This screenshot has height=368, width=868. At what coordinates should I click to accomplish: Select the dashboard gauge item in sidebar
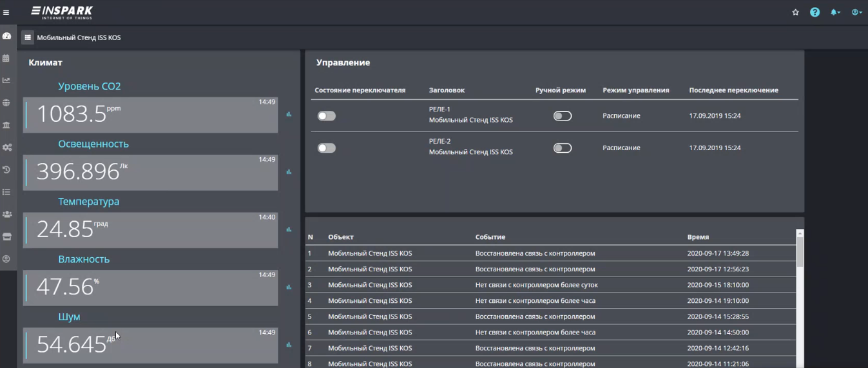tap(6, 36)
